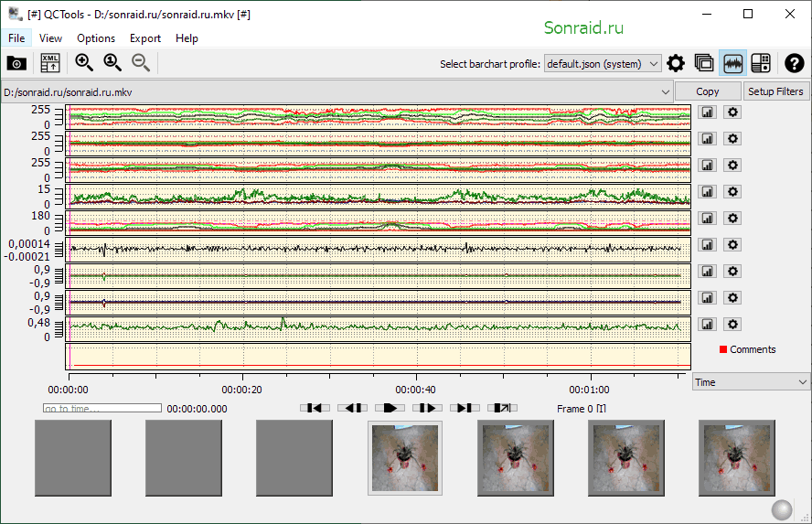The image size is (812, 524).
Task: Click the XML import/export icon
Action: coord(50,63)
